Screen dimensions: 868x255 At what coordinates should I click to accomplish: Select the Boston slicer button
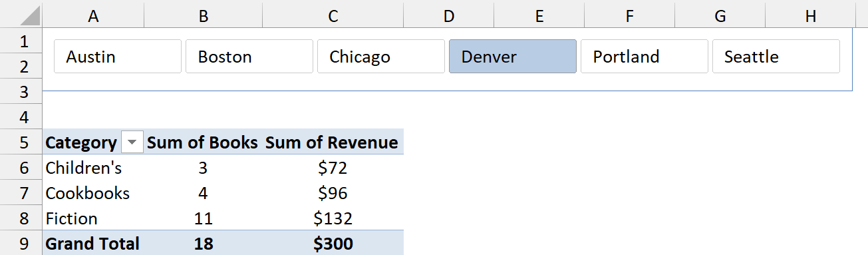coord(249,57)
